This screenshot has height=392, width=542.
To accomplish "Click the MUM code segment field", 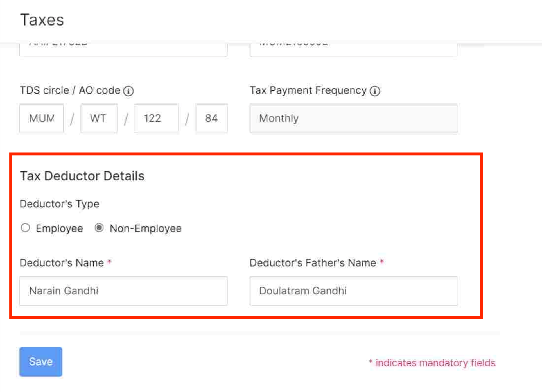I will click(41, 118).
